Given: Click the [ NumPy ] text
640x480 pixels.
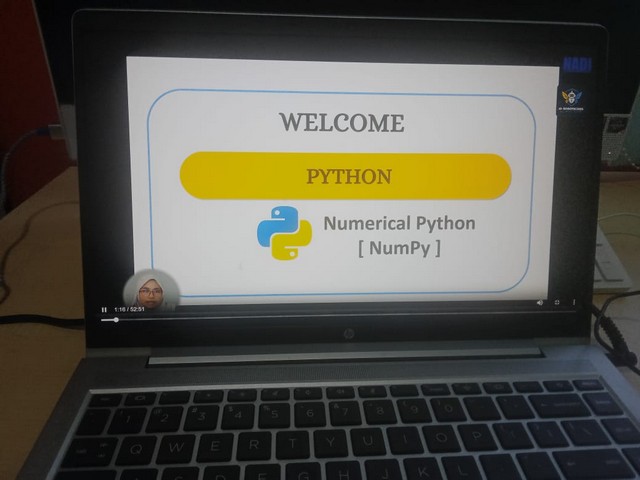Looking at the screenshot, I should coord(399,248).
